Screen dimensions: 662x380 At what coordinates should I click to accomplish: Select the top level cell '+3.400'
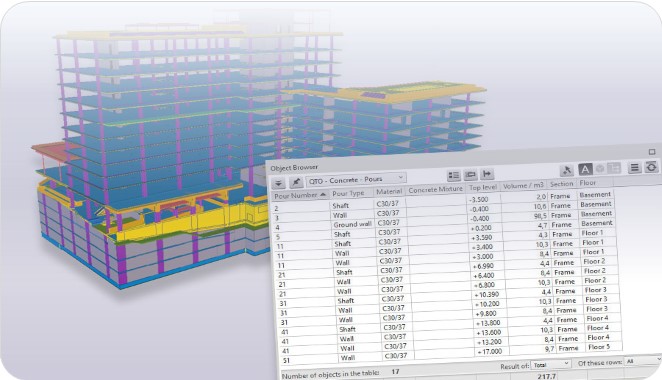pos(482,247)
